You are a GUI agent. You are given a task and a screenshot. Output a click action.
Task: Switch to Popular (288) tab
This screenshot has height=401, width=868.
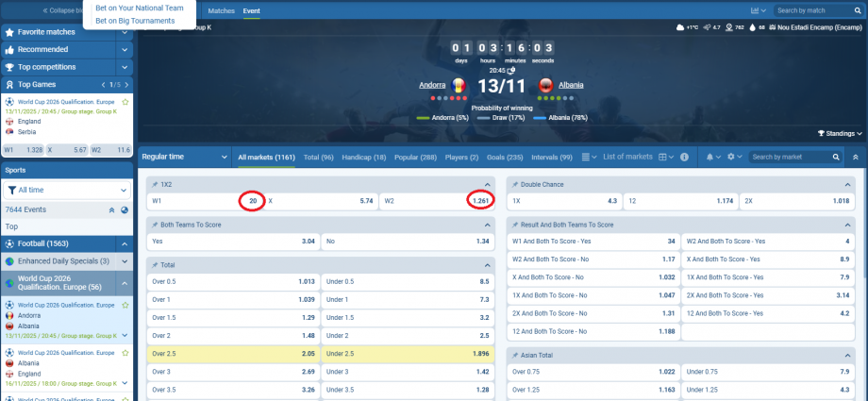pos(415,158)
